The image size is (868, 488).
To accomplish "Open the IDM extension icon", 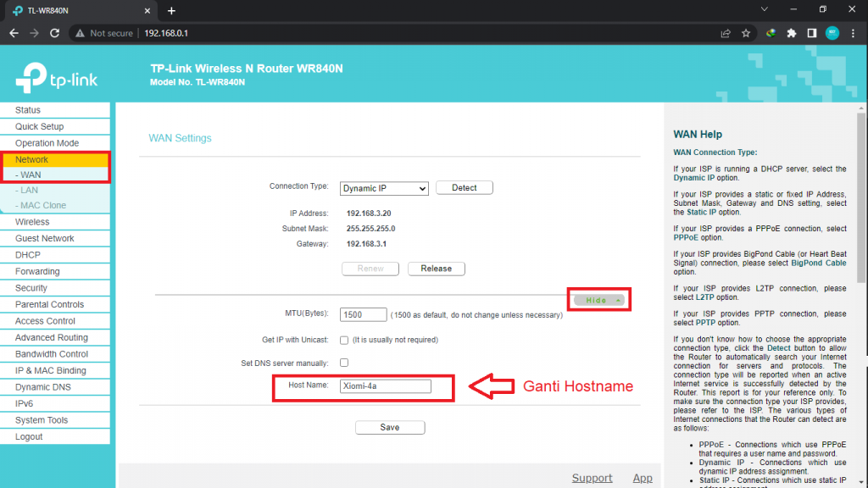I will click(x=771, y=33).
